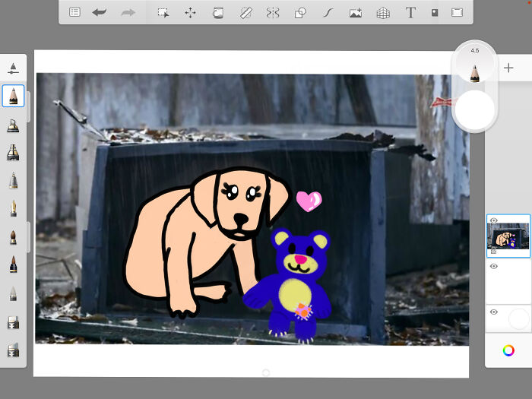Select the Fill bucket tool
The image size is (532, 399).
tap(218, 12)
